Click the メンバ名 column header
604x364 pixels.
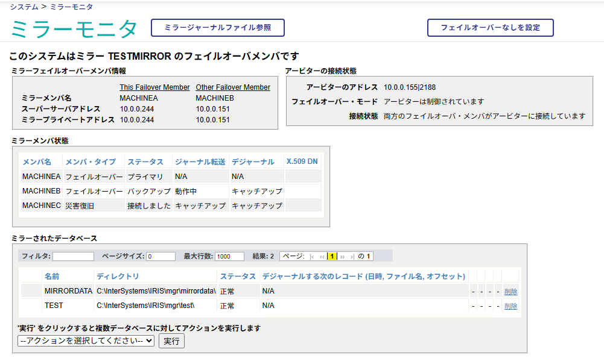point(37,162)
